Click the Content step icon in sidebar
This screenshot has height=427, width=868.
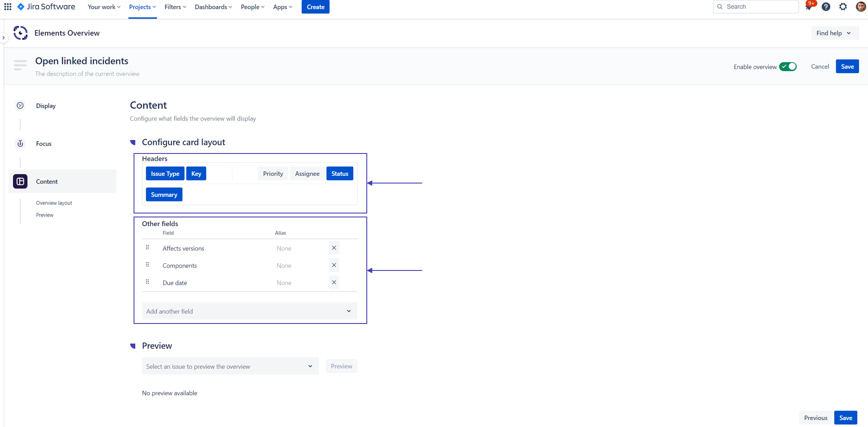pyautogui.click(x=20, y=181)
